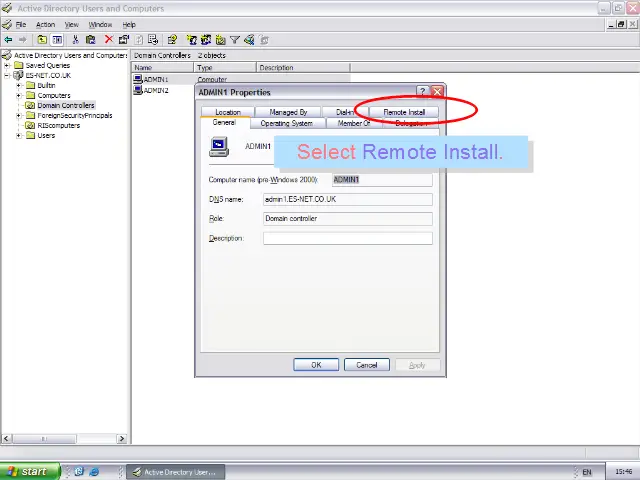Select RIScomputers in the tree
Viewport: 640px width, 480px height.
58,125
